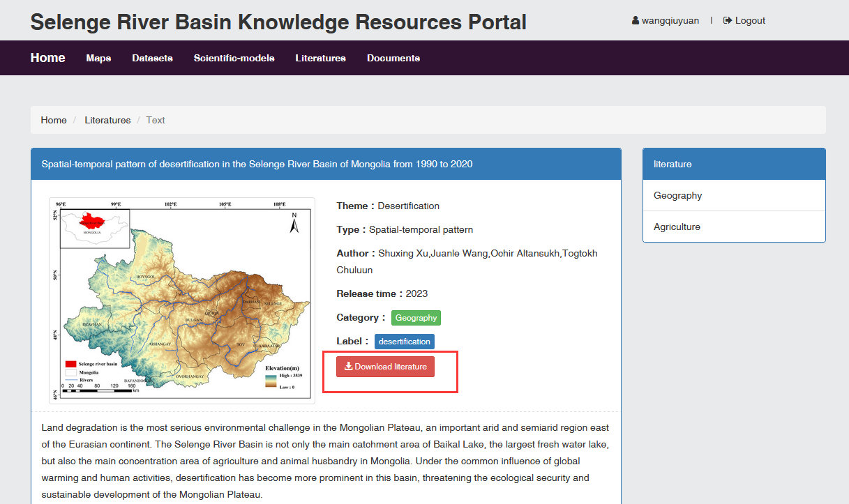Select Agriculture in literature sidebar
The height and width of the screenshot is (504, 849).
click(x=734, y=227)
